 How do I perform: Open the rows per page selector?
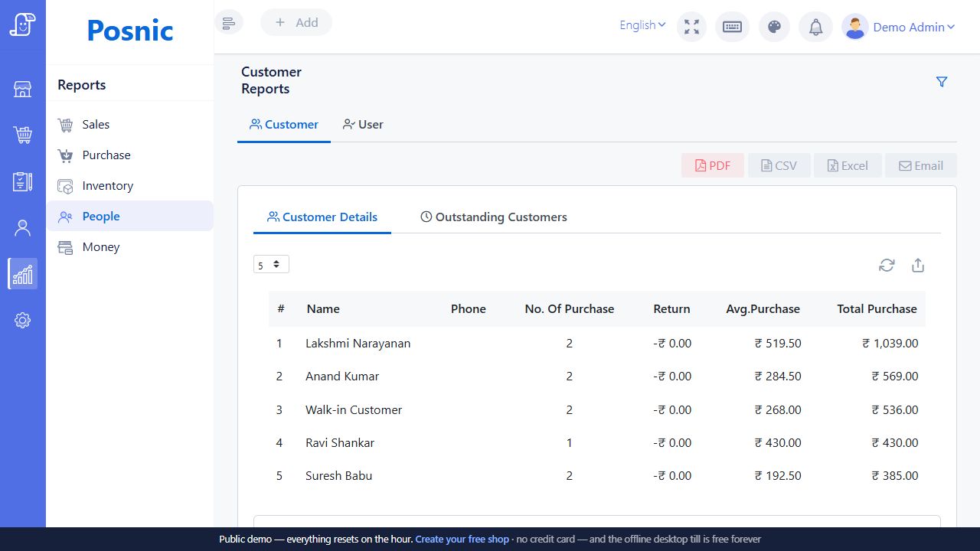click(271, 264)
